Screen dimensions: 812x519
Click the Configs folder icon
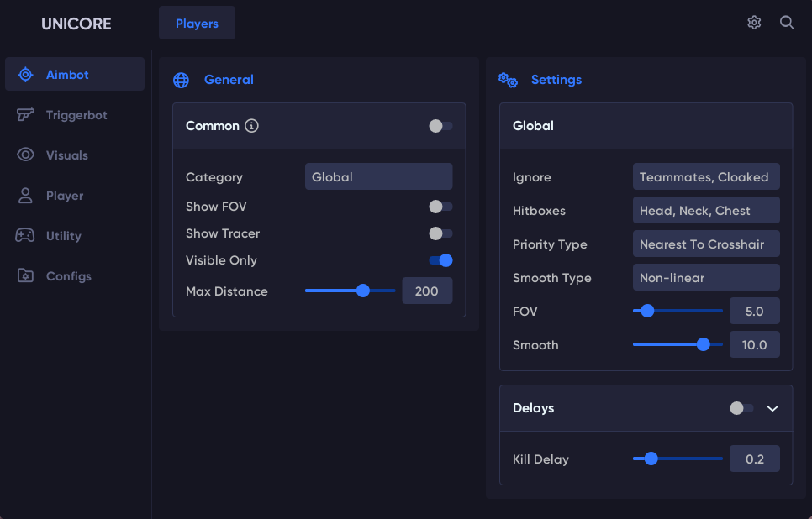25,276
